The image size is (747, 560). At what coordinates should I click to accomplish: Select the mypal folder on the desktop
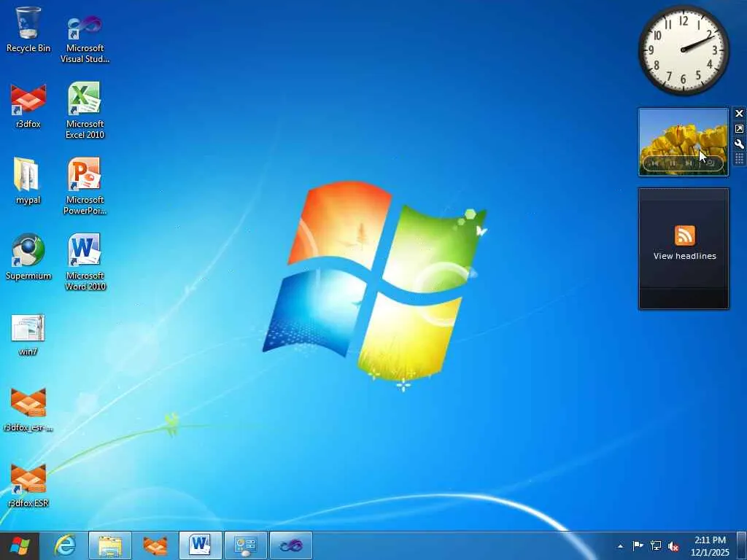28,181
